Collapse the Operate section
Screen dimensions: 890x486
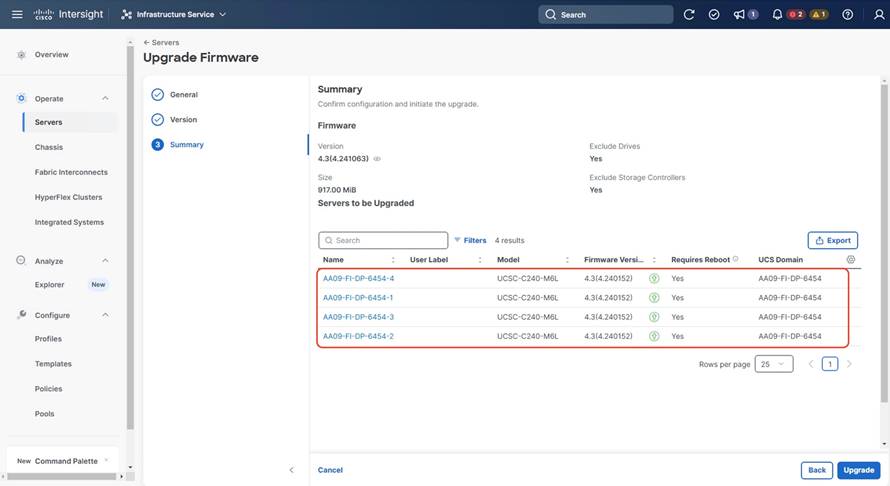(105, 99)
